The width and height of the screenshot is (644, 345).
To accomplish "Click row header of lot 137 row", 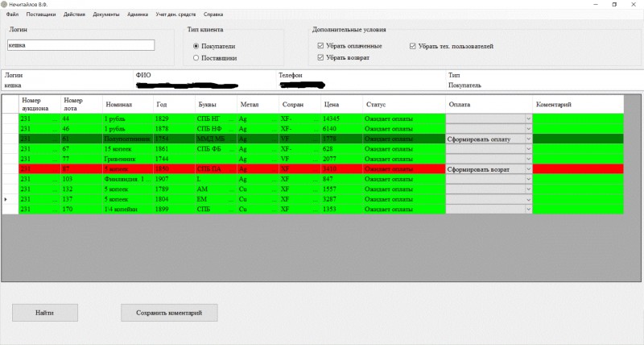I will pos(10,199).
